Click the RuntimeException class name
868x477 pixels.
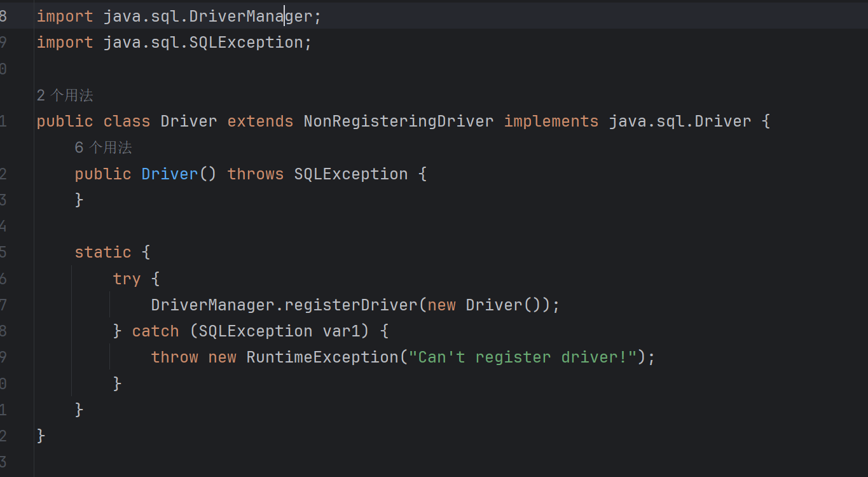[322, 357]
